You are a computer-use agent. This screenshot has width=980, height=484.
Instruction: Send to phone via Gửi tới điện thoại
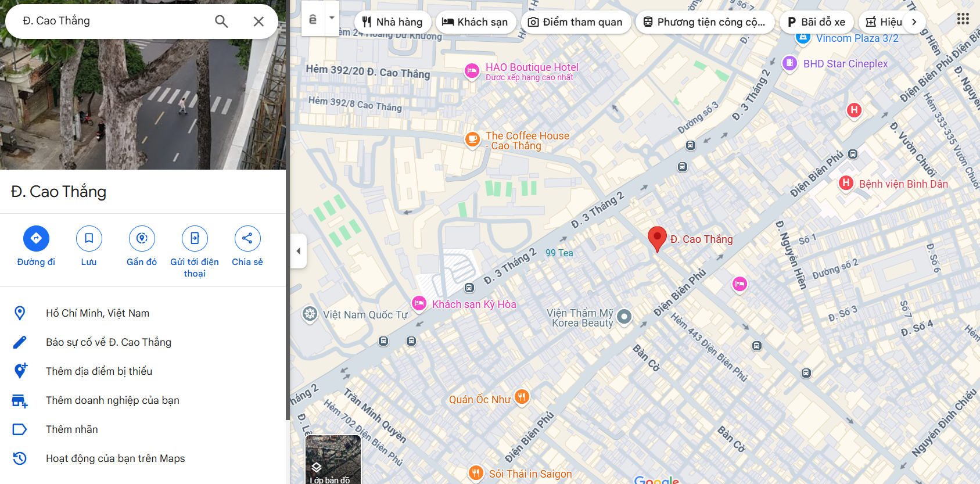(195, 238)
